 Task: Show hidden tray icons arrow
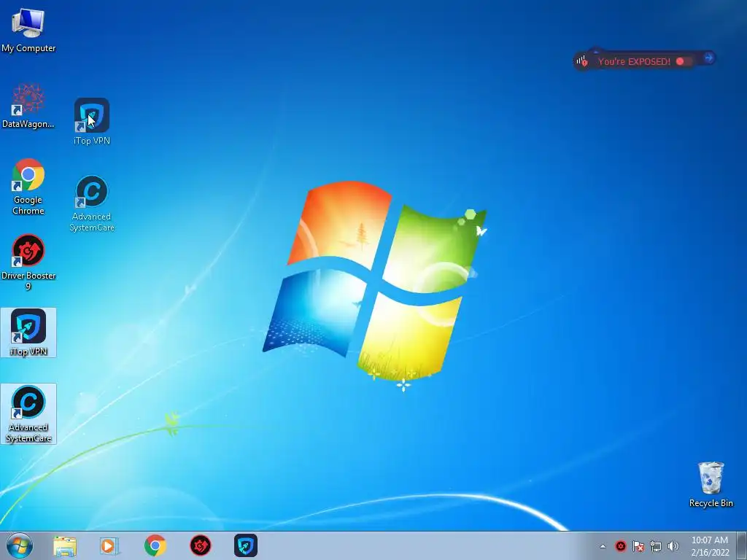tap(603, 547)
